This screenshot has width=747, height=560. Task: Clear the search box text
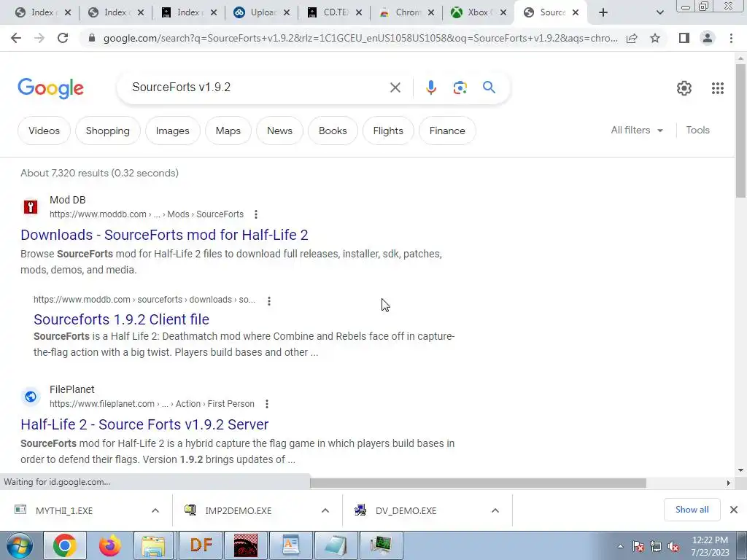(395, 87)
